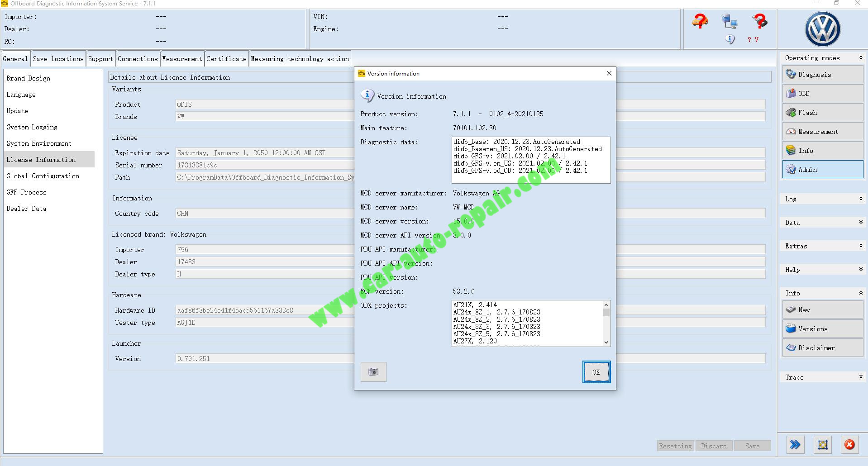
Task: Close the Version information dialog with X
Action: click(x=609, y=73)
